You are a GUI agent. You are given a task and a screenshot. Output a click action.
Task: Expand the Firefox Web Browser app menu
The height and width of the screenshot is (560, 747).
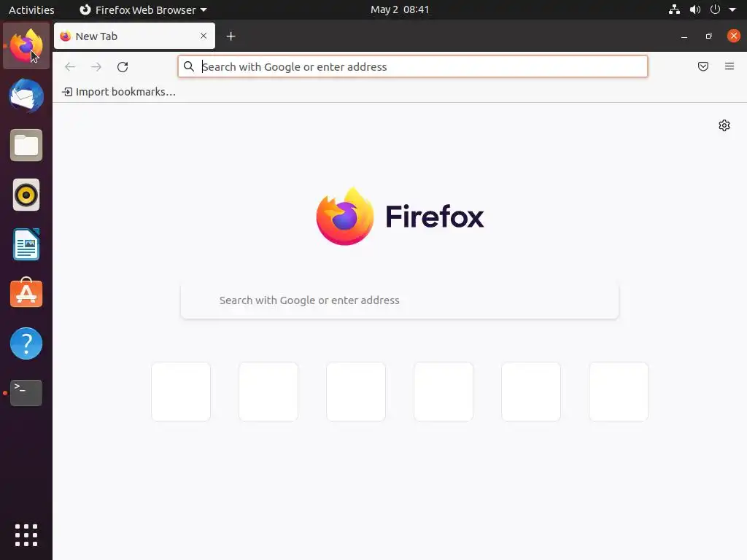pyautogui.click(x=143, y=9)
